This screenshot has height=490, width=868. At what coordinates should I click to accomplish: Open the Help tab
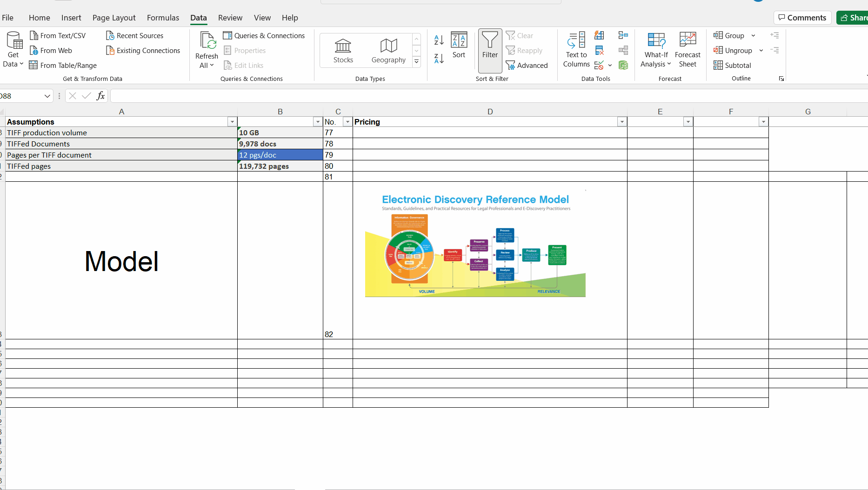(290, 18)
